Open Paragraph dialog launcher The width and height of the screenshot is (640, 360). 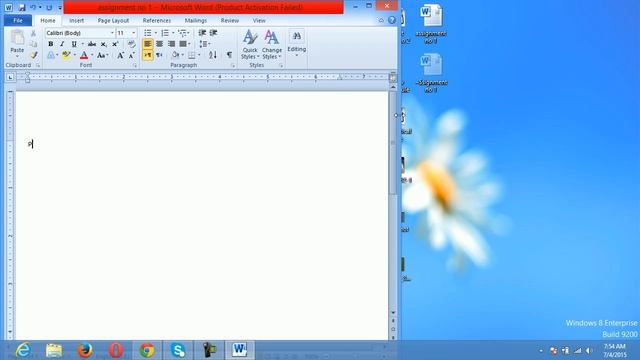tap(233, 65)
